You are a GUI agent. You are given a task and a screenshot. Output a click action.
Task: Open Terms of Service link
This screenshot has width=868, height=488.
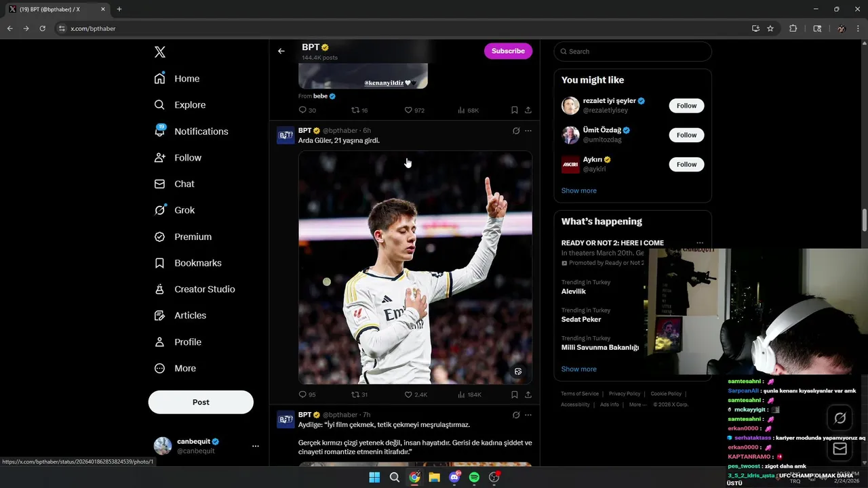coord(580,394)
